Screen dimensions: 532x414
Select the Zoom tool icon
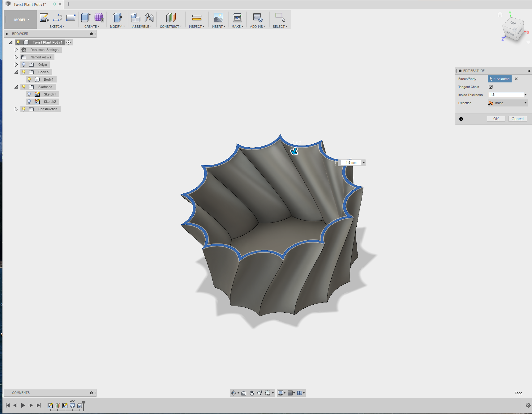point(260,393)
